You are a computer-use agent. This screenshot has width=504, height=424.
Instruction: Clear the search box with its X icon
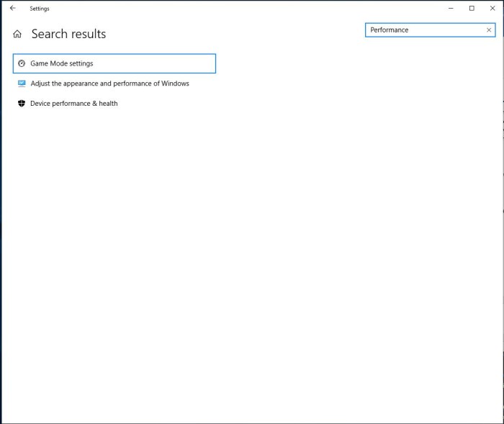click(489, 30)
